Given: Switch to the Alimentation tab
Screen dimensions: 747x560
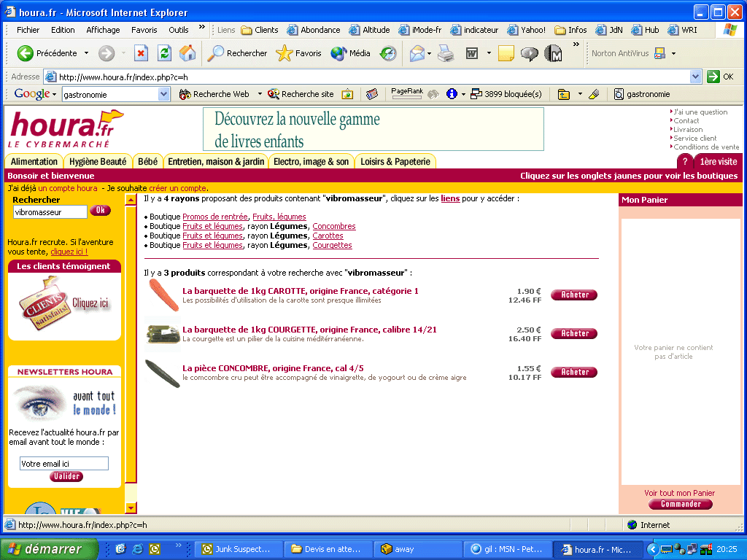Looking at the screenshot, I should [x=34, y=161].
